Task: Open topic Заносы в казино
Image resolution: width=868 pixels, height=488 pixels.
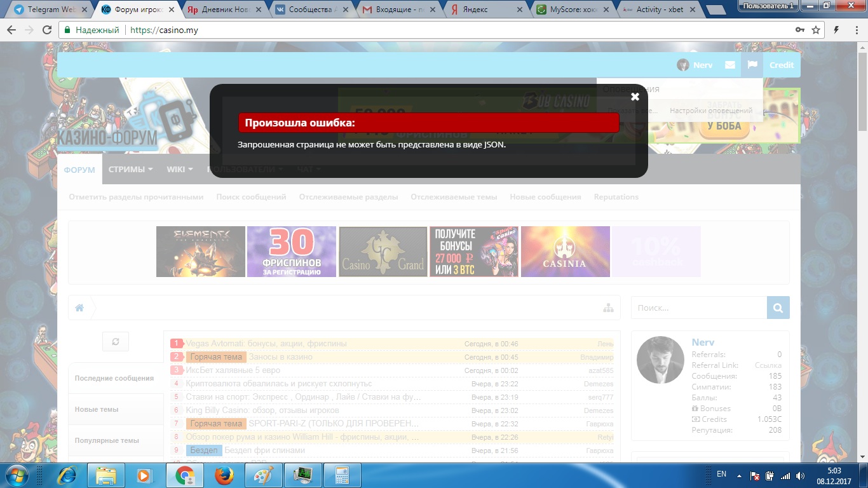Action: pos(280,357)
